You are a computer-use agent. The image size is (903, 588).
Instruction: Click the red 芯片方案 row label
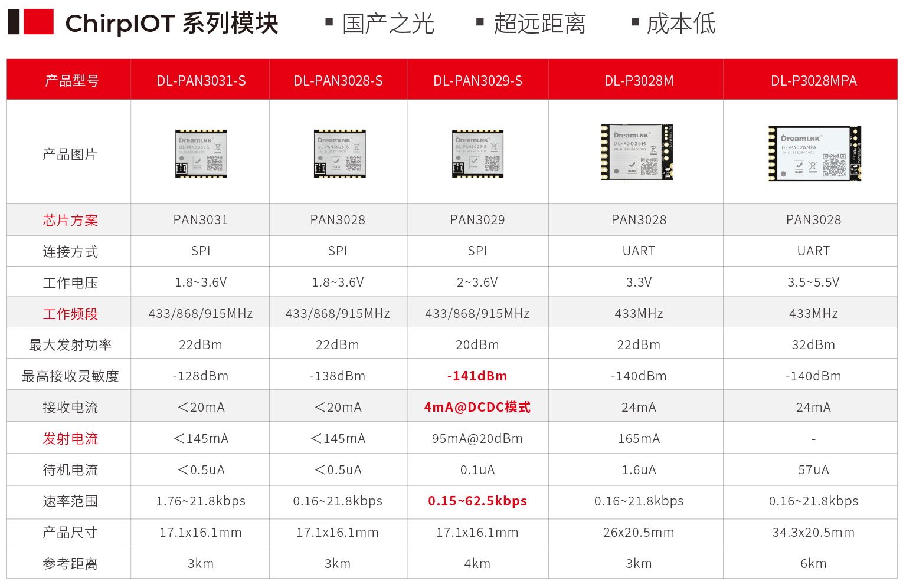[70, 221]
